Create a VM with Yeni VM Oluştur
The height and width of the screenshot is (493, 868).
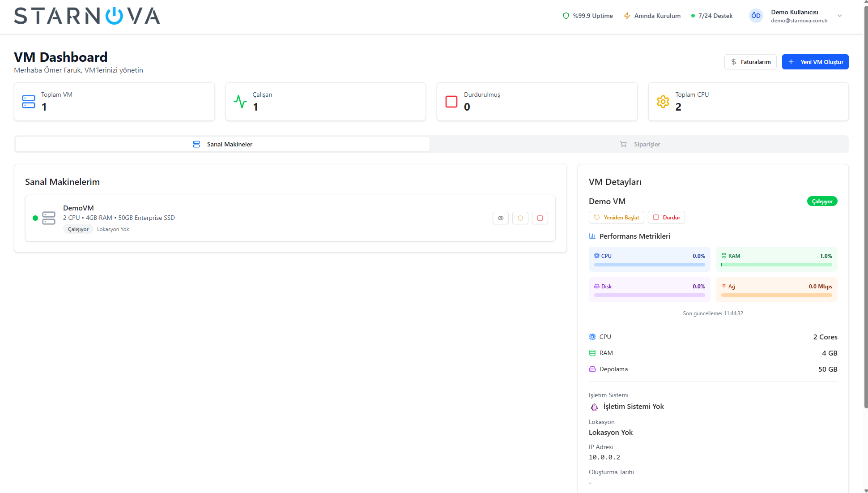point(815,62)
